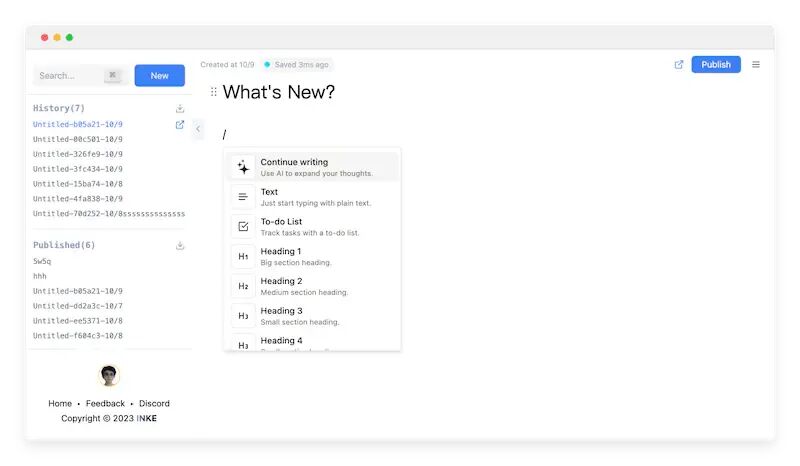Click the drag handle beside the title

point(213,92)
